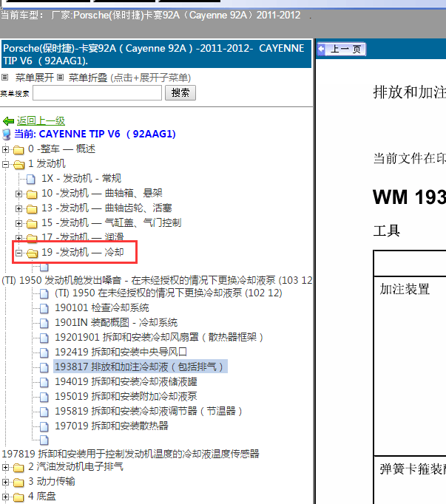Click the 菜单展开 text link
The height and width of the screenshot is (504, 446).
pyautogui.click(x=35, y=78)
